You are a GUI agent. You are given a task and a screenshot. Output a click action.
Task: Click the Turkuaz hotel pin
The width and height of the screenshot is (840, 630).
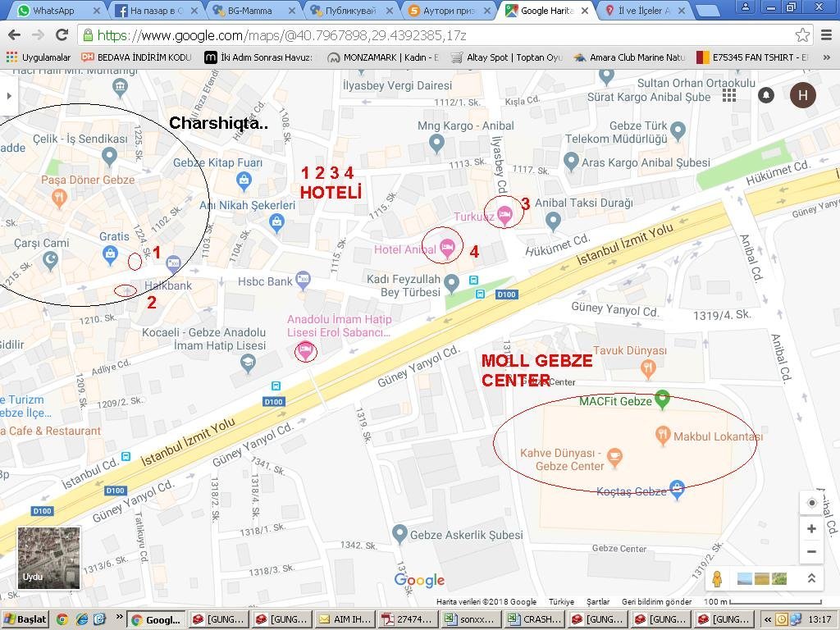(x=504, y=215)
